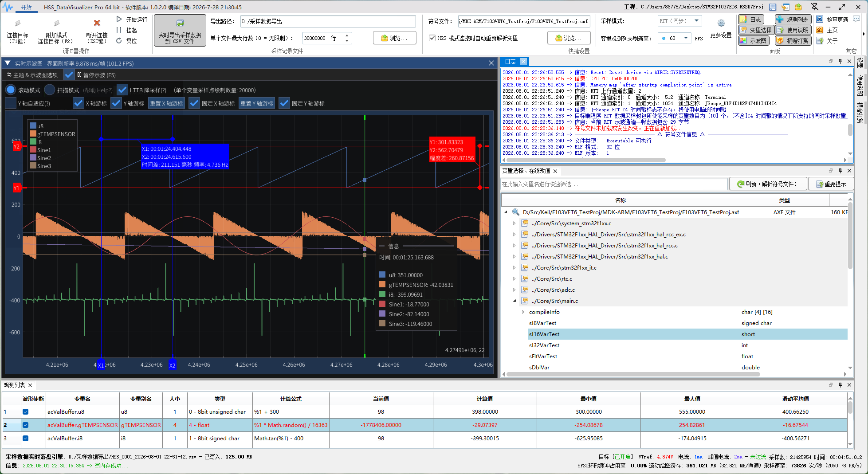Viewport: 868px width, 474px height.
Task: Disable waveform for acValBuffer.u8 row
Action: tap(26, 411)
